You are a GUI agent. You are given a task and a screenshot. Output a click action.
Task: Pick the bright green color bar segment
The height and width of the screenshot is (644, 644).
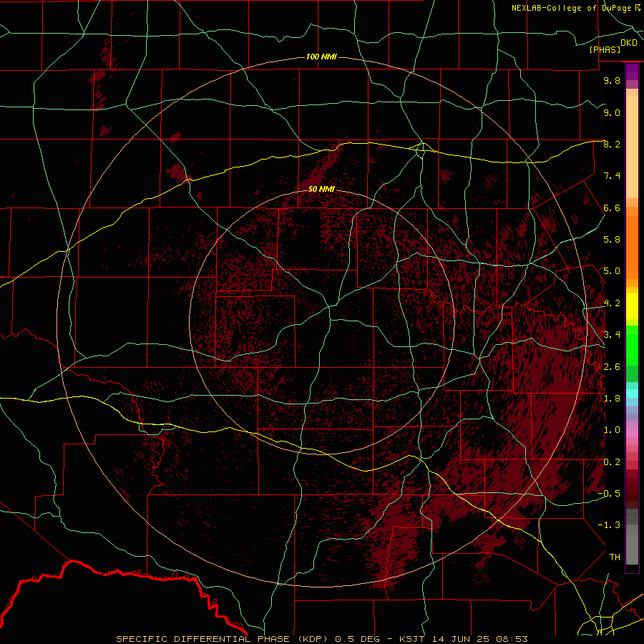click(632, 346)
